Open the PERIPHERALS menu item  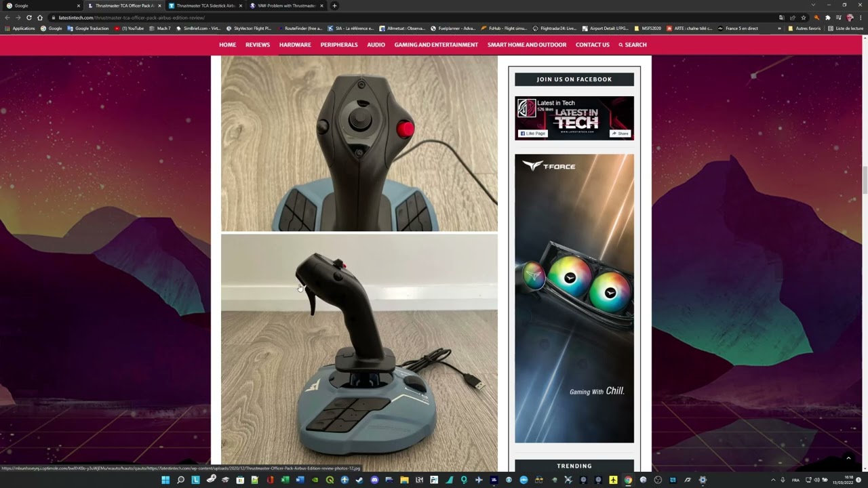[339, 45]
